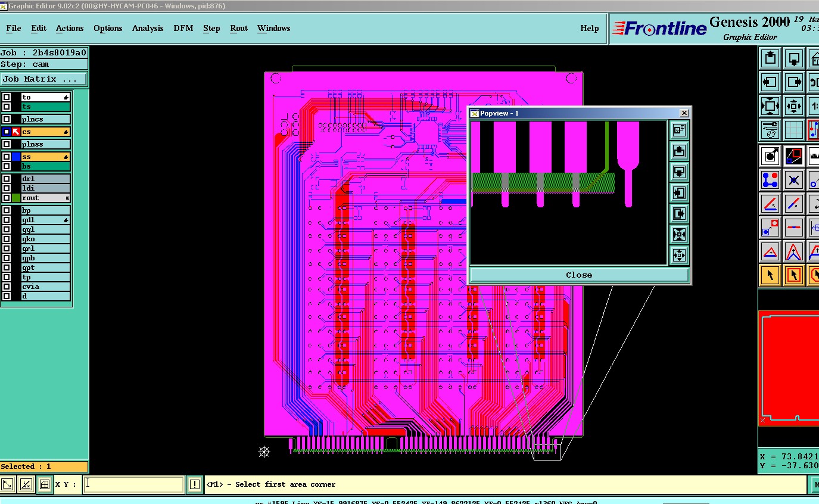Image resolution: width=819 pixels, height=504 pixels.
Task: Click Popview pan right icon
Action: [679, 214]
